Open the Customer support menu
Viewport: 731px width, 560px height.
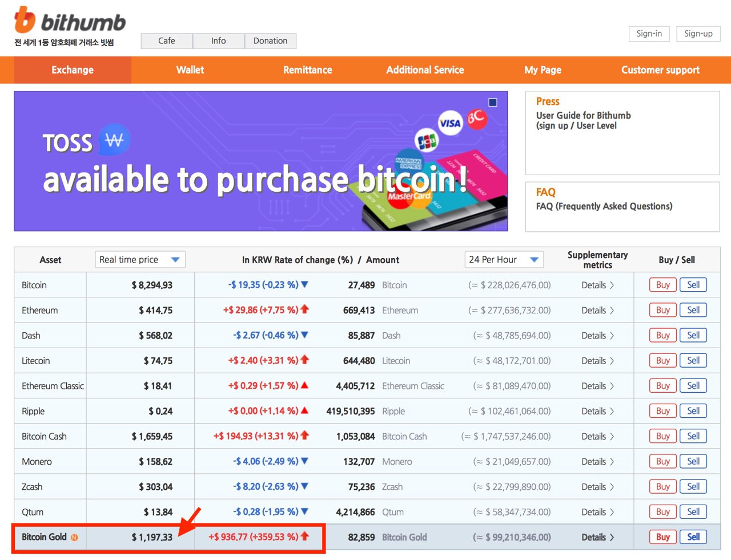click(661, 70)
